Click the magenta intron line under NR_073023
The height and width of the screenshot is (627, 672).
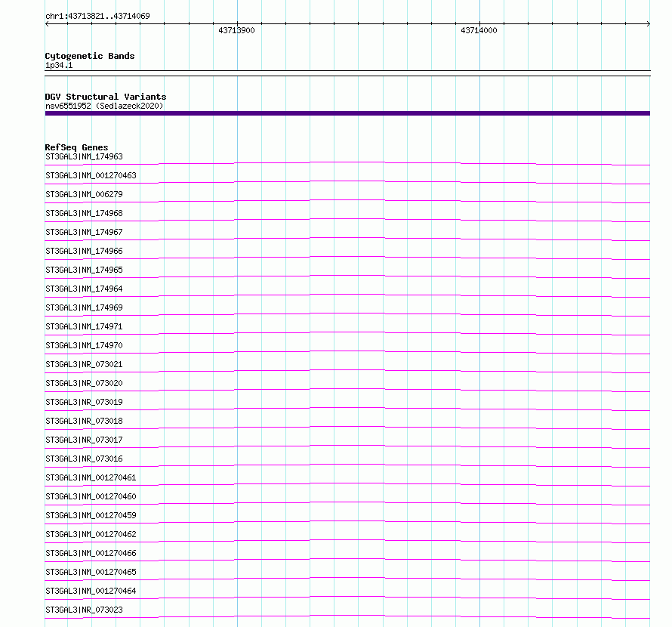[347, 616]
